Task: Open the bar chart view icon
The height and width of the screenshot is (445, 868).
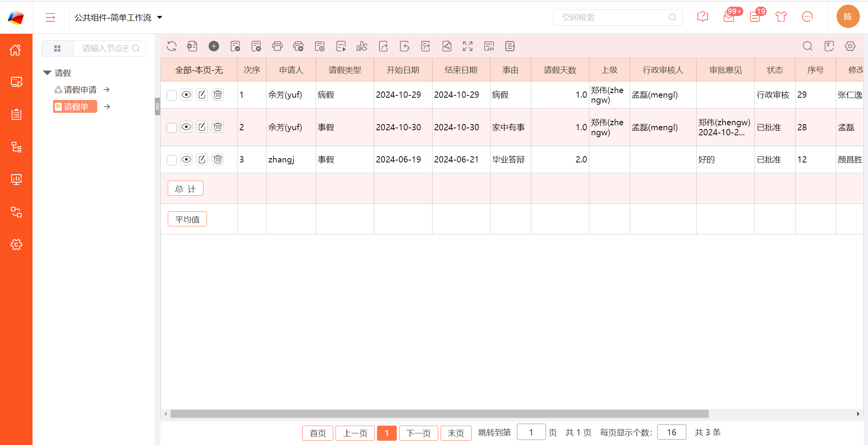Action: [362, 47]
